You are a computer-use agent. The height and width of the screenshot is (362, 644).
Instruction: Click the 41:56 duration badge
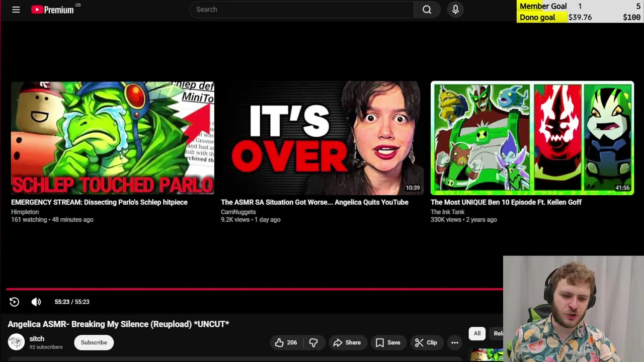(x=622, y=188)
